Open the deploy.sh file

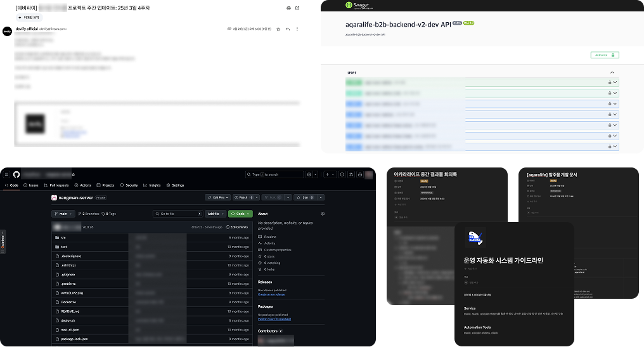[68, 320]
